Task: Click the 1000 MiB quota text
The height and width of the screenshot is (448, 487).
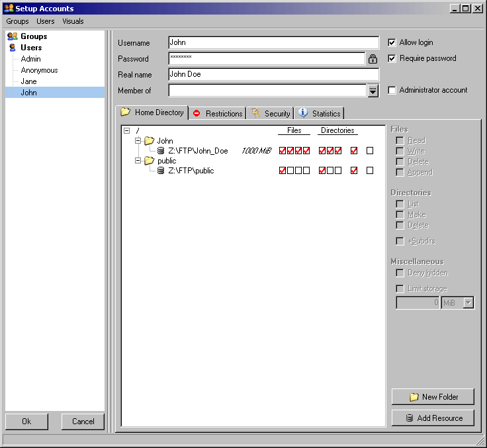Action: click(x=257, y=151)
